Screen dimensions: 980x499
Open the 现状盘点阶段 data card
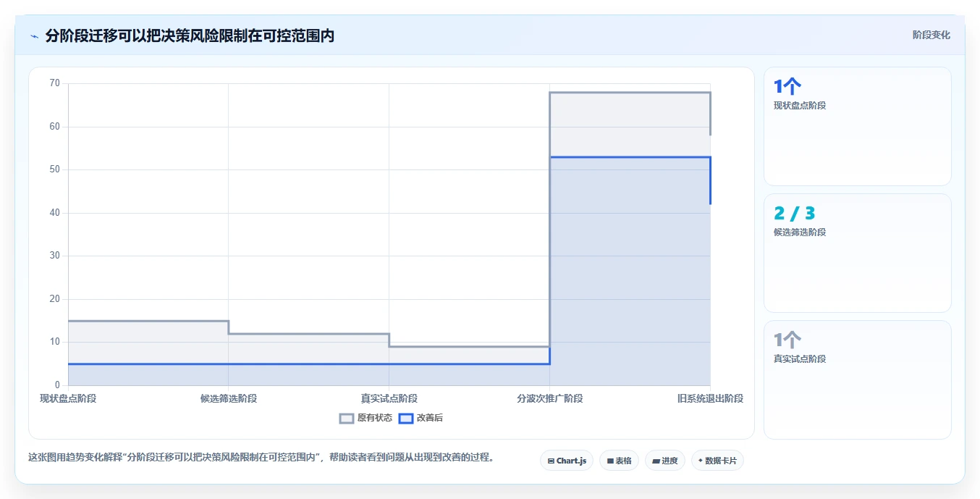858,127
